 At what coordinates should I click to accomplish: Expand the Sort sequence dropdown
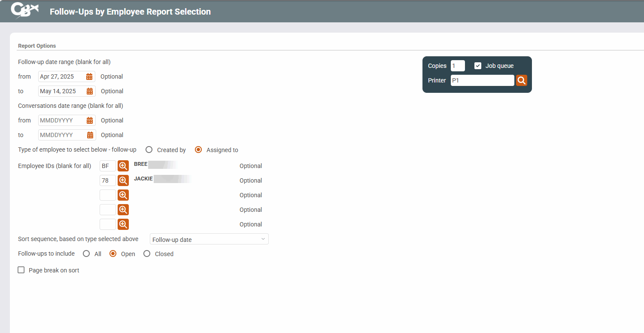[x=209, y=239]
